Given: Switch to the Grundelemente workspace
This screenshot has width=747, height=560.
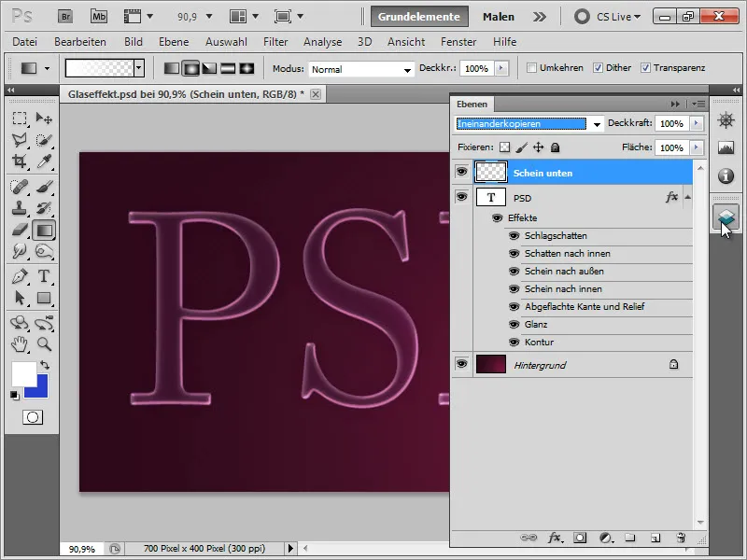Looking at the screenshot, I should click(418, 17).
